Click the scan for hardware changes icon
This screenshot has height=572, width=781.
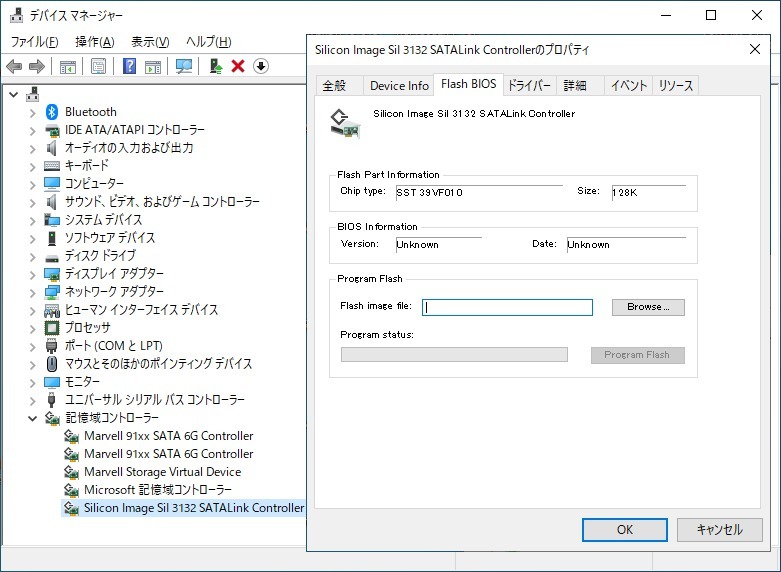184,66
